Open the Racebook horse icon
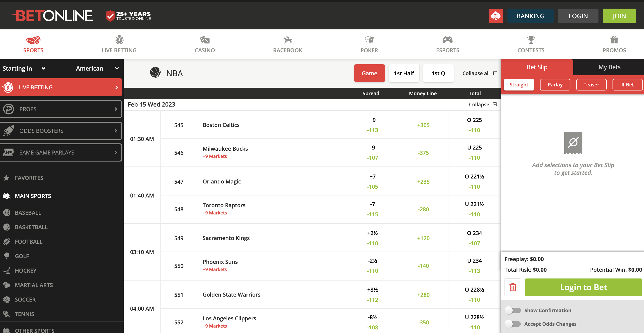 click(288, 40)
